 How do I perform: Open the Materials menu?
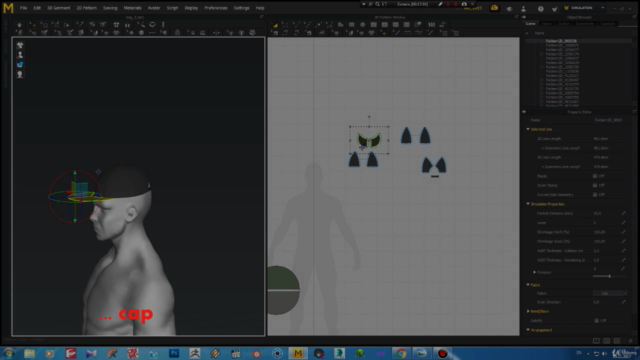tap(132, 8)
